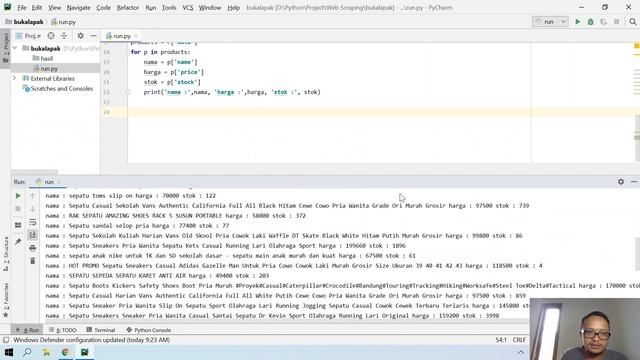640x360 pixels.
Task: Toggle soft-wrap in the console output
Action: coord(33,222)
